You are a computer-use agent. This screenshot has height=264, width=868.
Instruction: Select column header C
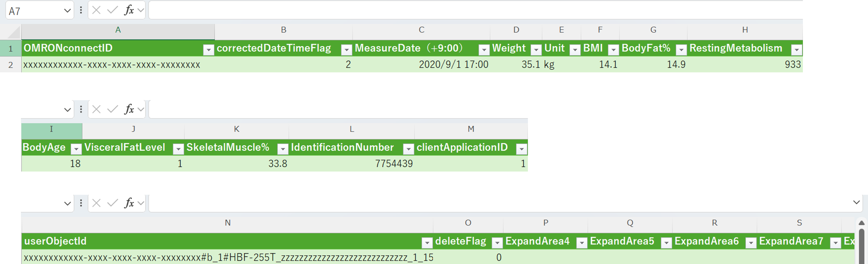421,30
